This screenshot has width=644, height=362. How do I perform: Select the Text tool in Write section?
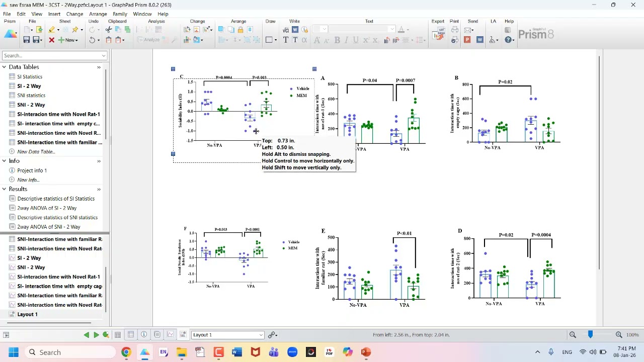coord(286,40)
